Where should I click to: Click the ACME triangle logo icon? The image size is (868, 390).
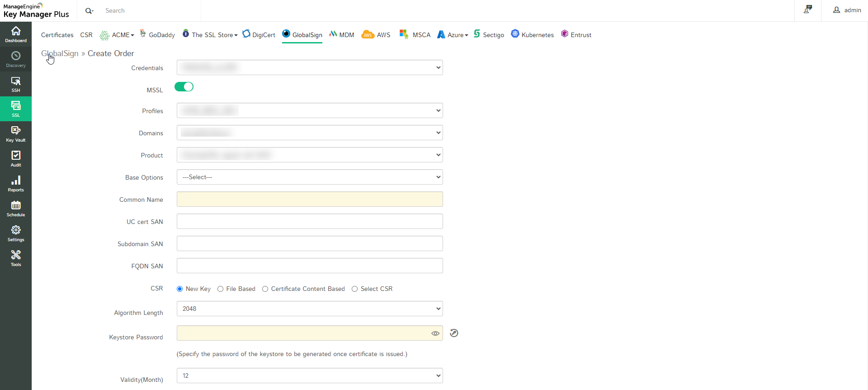coord(104,35)
